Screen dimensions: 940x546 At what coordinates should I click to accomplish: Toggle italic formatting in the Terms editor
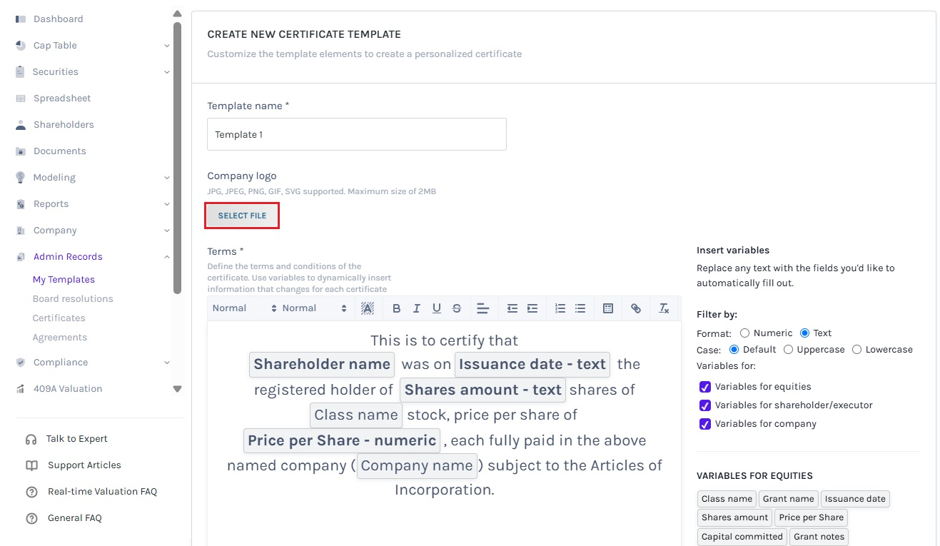point(416,308)
